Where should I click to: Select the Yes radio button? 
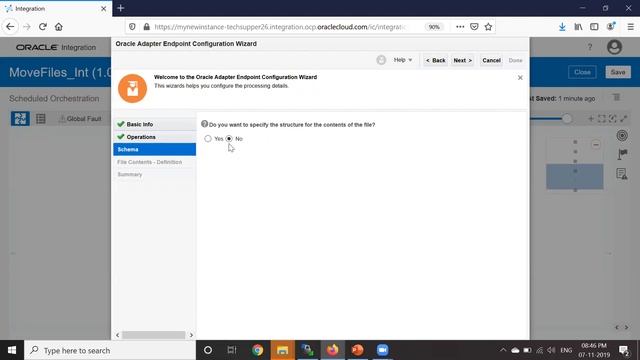pyautogui.click(x=208, y=139)
